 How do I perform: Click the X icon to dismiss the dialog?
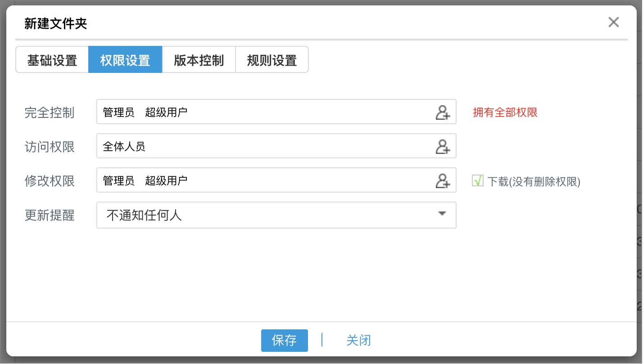coord(613,22)
